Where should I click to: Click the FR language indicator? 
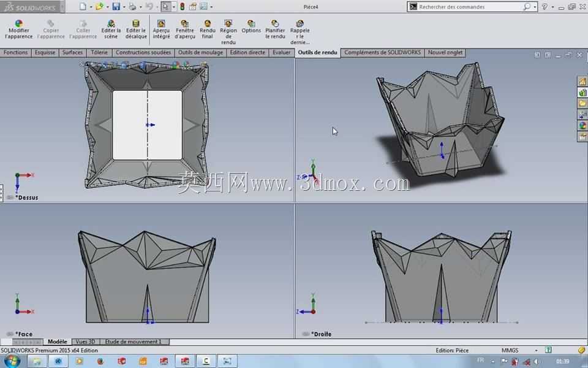point(480,361)
